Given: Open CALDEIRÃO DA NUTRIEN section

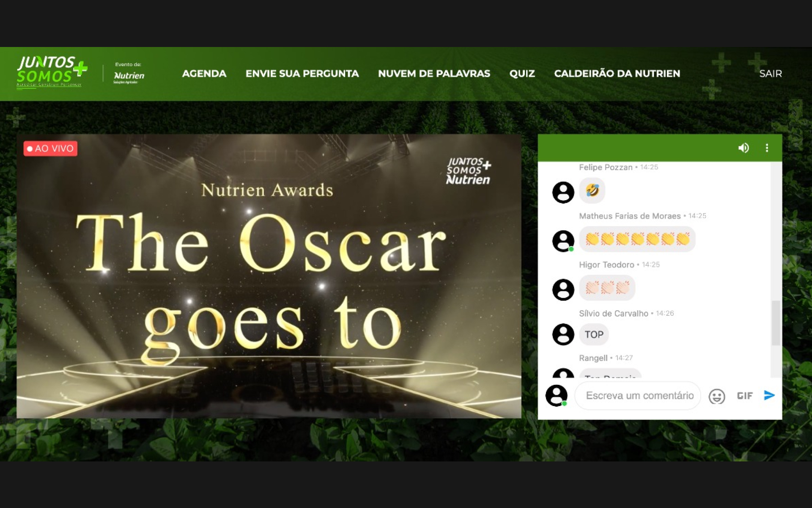Looking at the screenshot, I should click(x=617, y=74).
